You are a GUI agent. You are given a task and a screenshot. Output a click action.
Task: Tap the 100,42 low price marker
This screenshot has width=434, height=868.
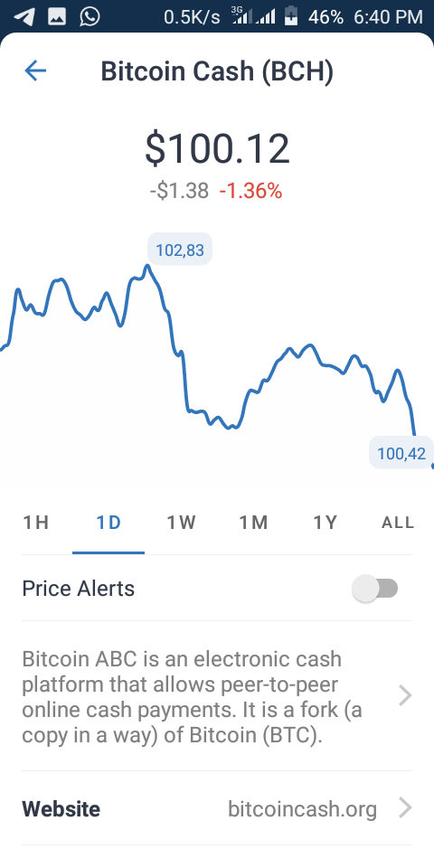401,453
